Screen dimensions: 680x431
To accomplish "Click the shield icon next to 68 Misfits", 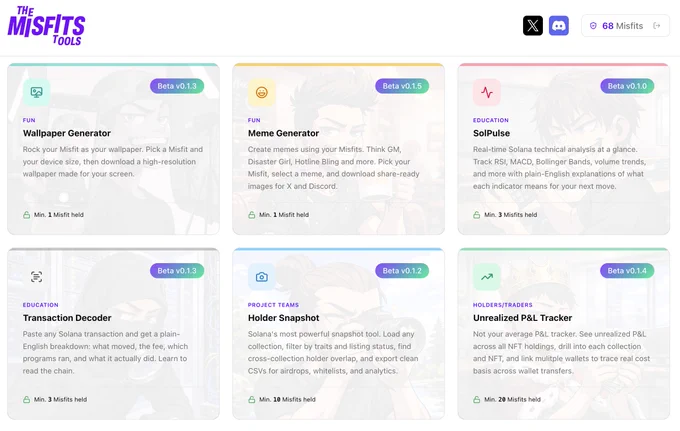I will [593, 26].
